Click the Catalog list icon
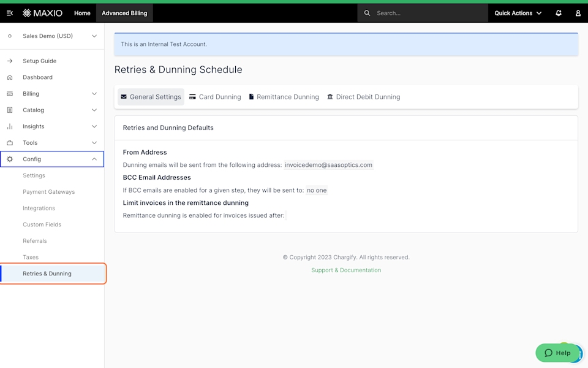Viewport: 588px width, 368px height. coord(10,110)
